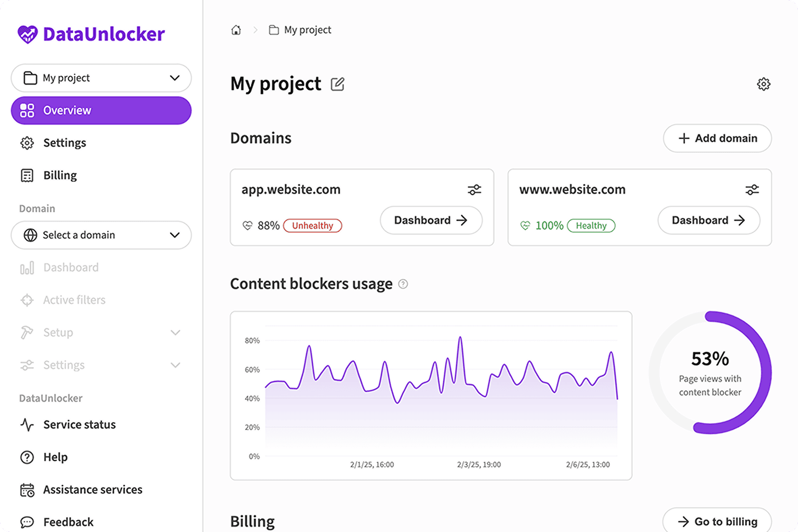This screenshot has width=798, height=532.
Task: Open the Assistance services section
Action: click(x=92, y=489)
